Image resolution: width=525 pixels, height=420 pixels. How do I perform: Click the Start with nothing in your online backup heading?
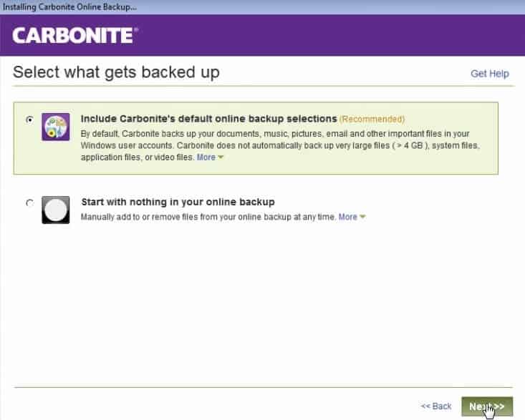tap(178, 202)
